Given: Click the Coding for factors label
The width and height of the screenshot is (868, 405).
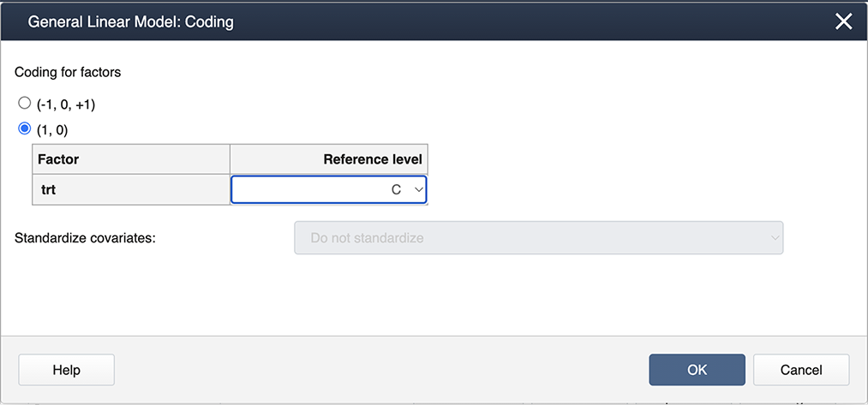Looking at the screenshot, I should point(68,72).
